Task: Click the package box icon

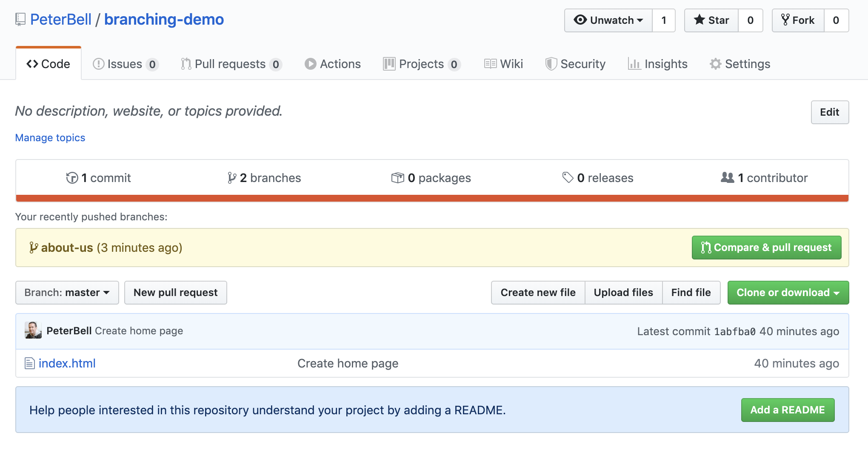Action: pyautogui.click(x=397, y=178)
